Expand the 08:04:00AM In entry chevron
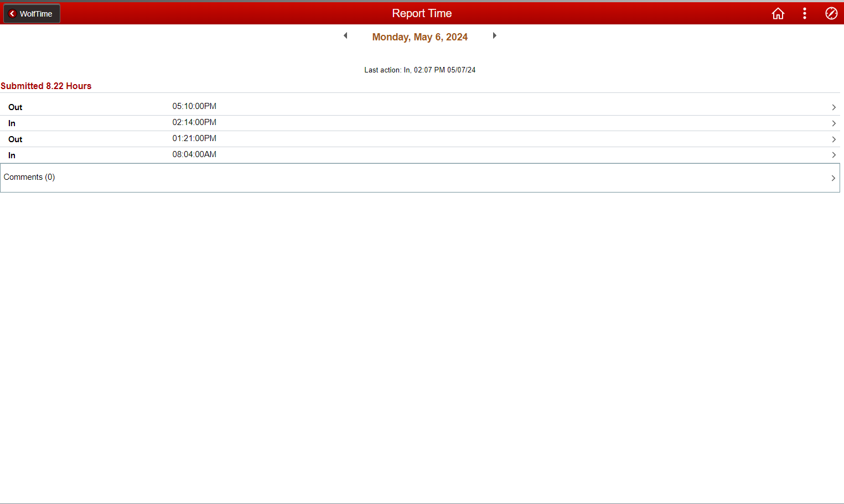The image size is (844, 504). point(833,155)
